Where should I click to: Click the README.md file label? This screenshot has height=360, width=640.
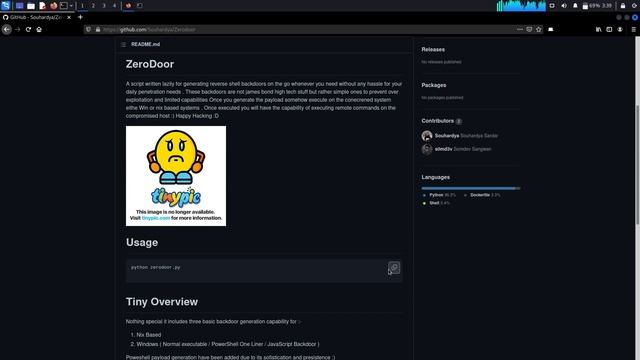(x=145, y=44)
